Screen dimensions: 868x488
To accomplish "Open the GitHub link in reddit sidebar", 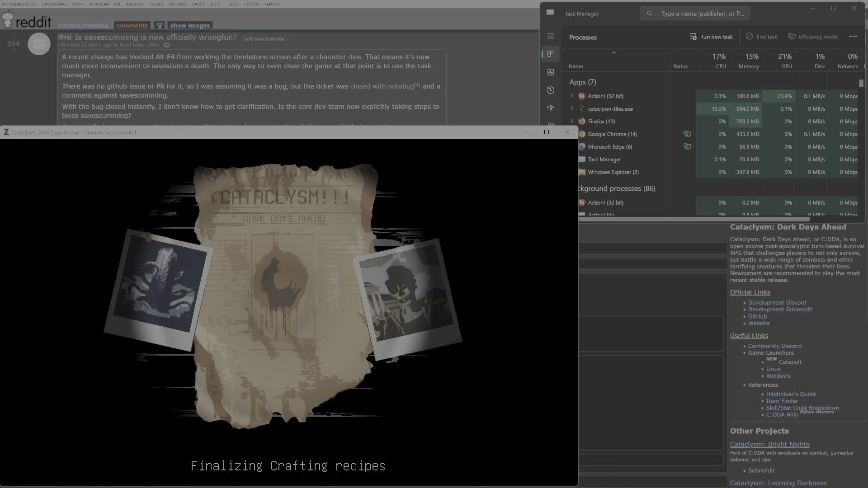I will pos(757,316).
